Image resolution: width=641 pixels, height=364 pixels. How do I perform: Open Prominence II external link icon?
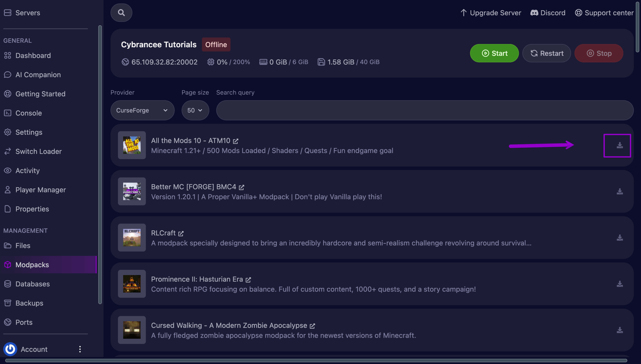point(248,280)
